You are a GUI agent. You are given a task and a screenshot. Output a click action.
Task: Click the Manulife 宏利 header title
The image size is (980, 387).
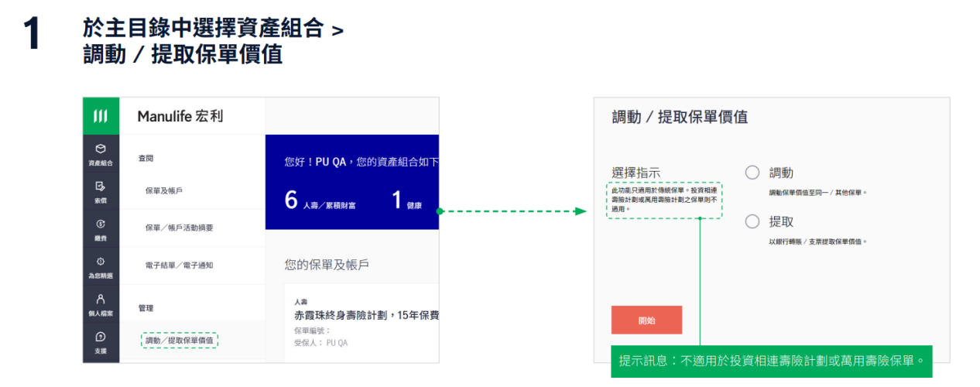click(180, 116)
